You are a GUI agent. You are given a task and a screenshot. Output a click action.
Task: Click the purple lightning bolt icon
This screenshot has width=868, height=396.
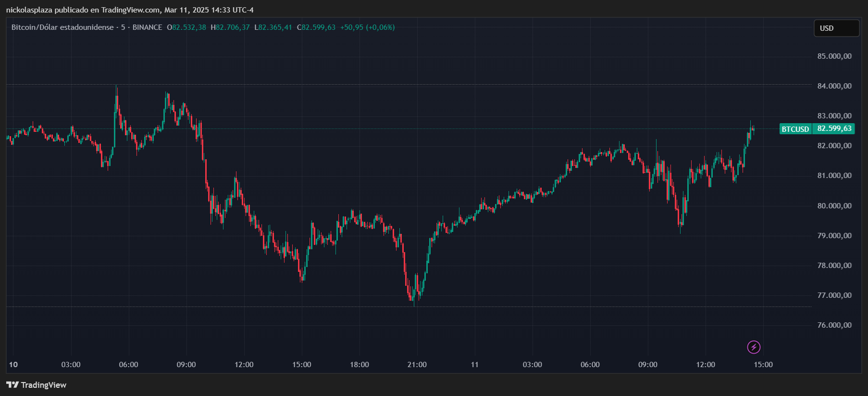coord(754,347)
